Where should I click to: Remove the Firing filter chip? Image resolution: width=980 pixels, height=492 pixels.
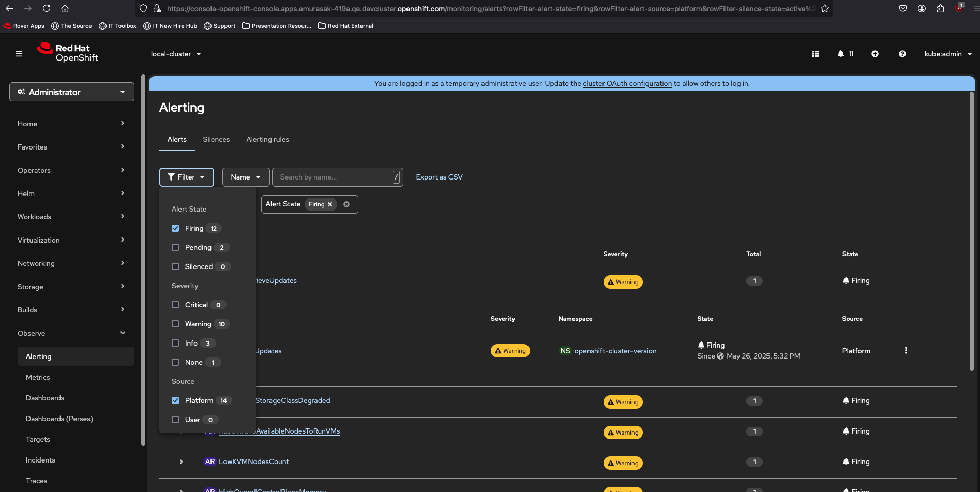tap(330, 204)
